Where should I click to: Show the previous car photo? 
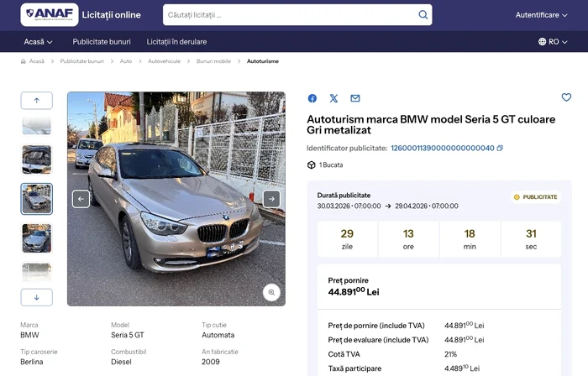pyautogui.click(x=81, y=199)
